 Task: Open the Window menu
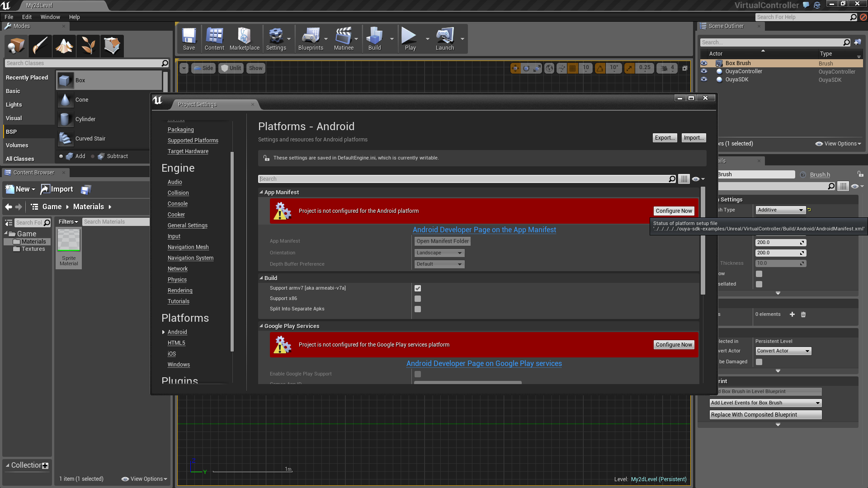(50, 17)
